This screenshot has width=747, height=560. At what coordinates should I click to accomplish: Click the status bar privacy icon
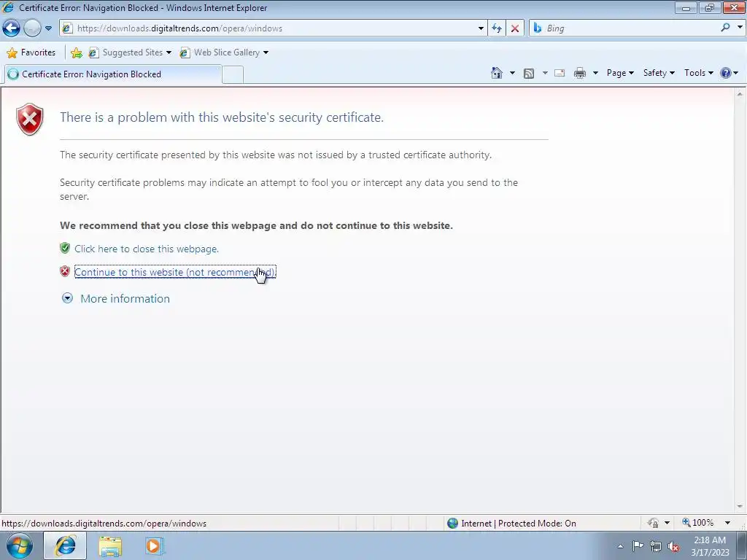tap(653, 523)
